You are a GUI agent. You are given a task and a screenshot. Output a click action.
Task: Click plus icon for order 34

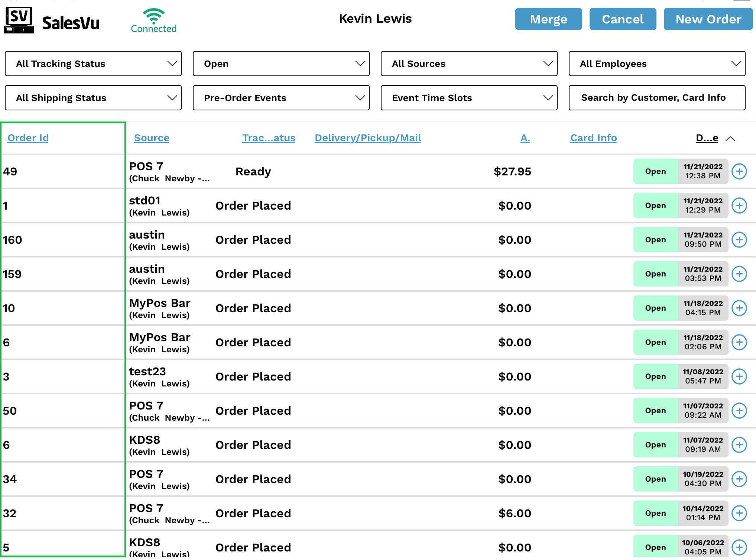(739, 479)
